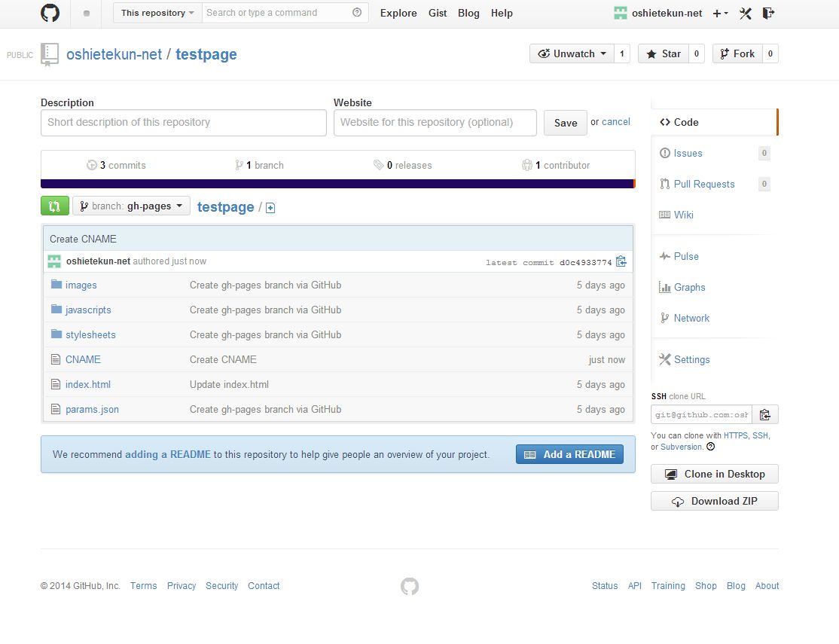839x644 pixels.
Task: Click the green compare and review button
Action: click(x=54, y=206)
